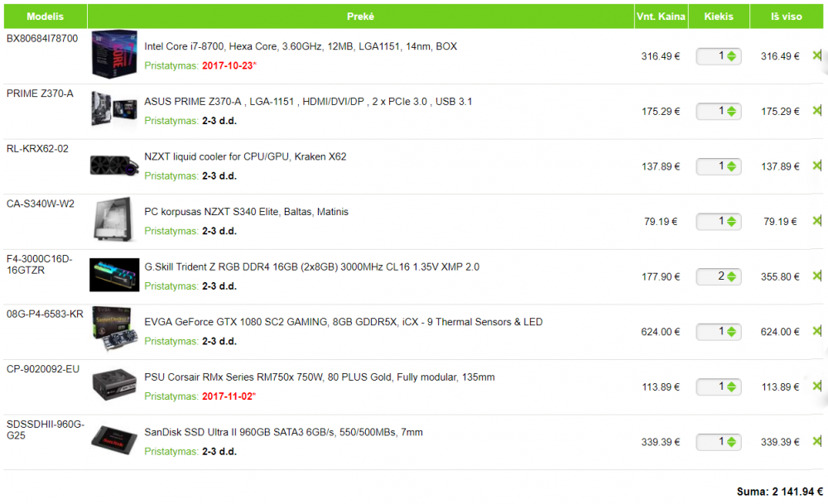Delete NZXT Kraken X62 cooler item

817,166
